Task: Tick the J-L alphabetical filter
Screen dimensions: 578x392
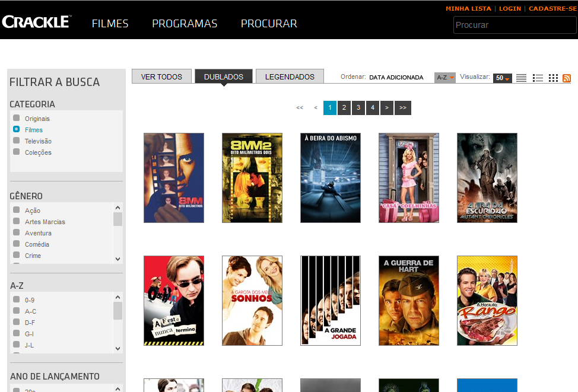Action: click(x=16, y=344)
